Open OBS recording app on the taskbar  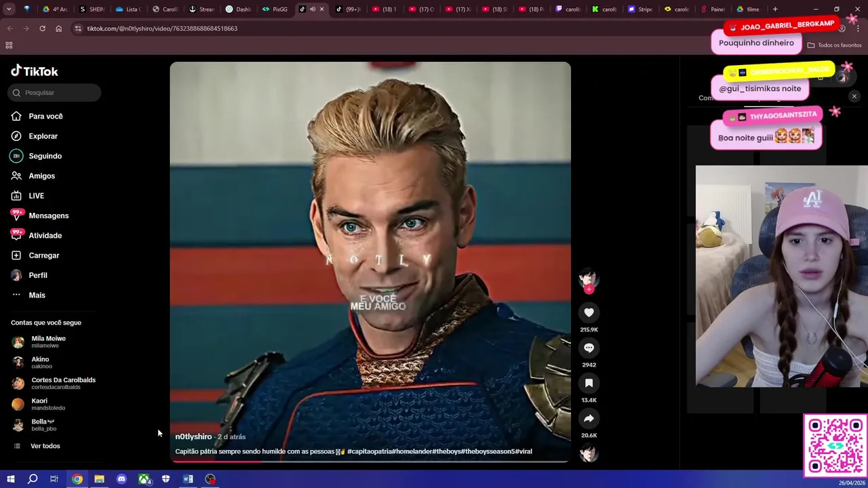(210, 479)
